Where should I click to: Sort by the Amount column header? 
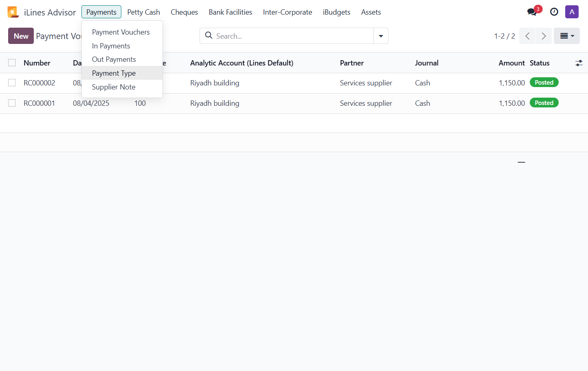(x=511, y=63)
